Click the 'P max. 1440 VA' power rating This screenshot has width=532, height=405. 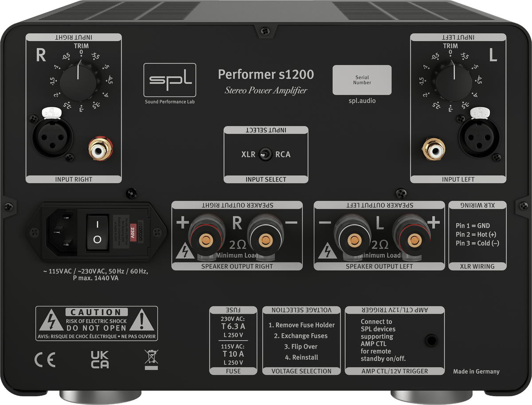tap(96, 278)
